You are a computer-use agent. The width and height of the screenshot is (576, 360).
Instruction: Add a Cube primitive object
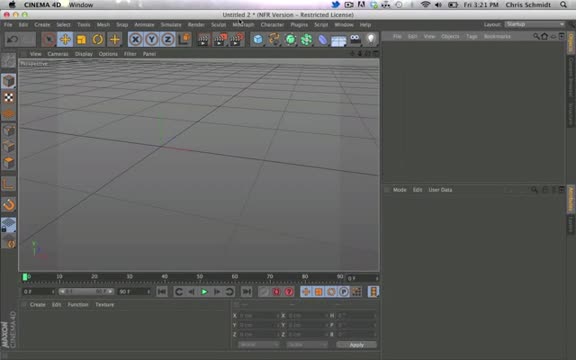click(x=258, y=39)
